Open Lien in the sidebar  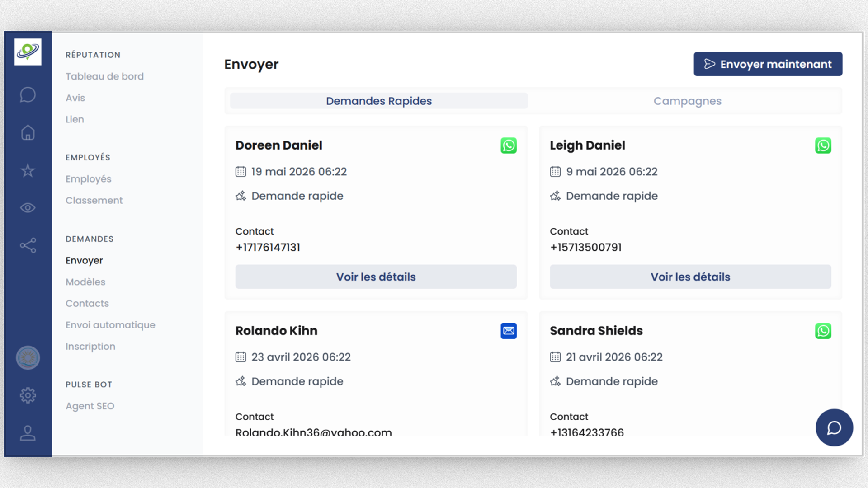(75, 119)
